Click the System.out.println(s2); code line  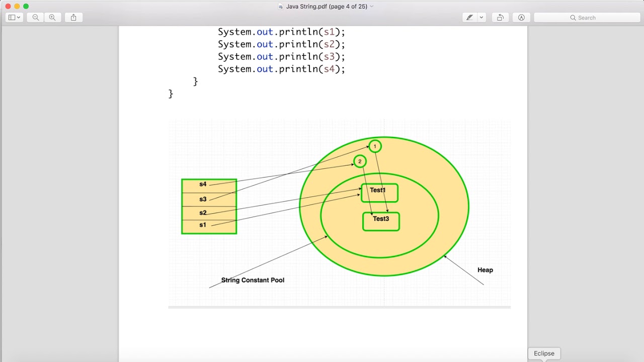(x=281, y=44)
